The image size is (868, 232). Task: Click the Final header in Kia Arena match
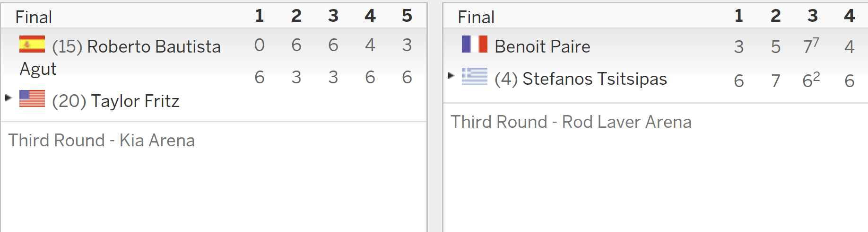pos(34,17)
